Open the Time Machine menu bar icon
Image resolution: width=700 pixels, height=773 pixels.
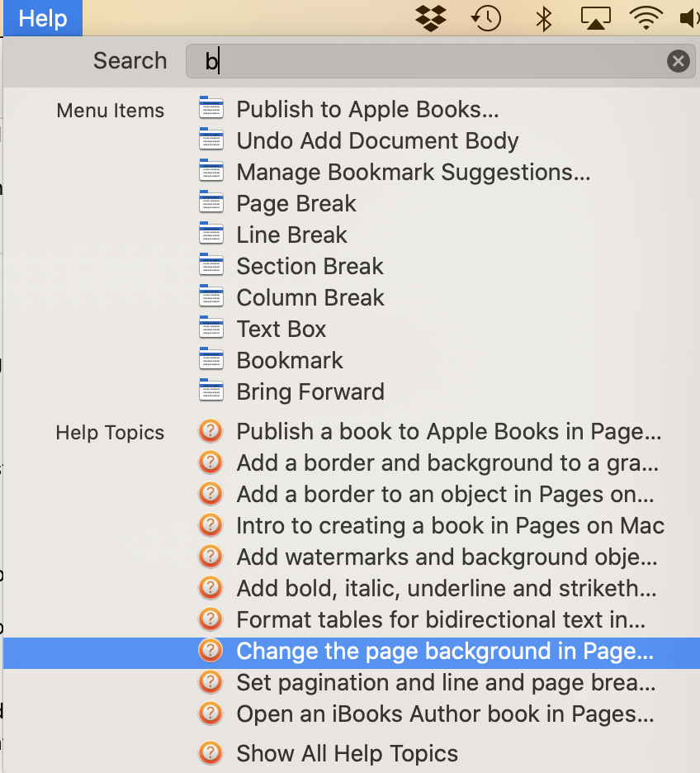486,19
